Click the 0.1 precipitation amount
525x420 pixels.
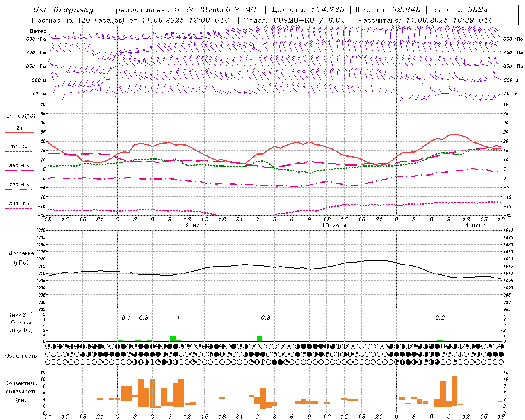coord(126,318)
